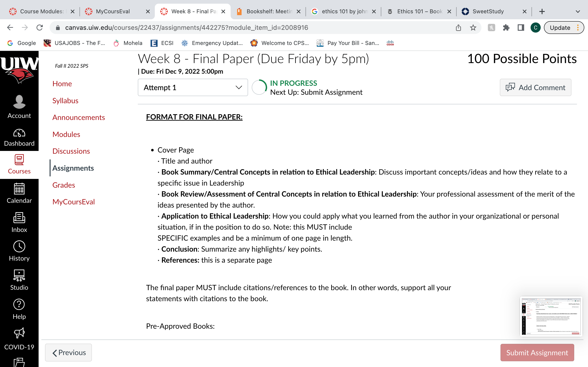The width and height of the screenshot is (588, 367).
Task: Bookmark this page with the star icon
Action: [x=473, y=28]
